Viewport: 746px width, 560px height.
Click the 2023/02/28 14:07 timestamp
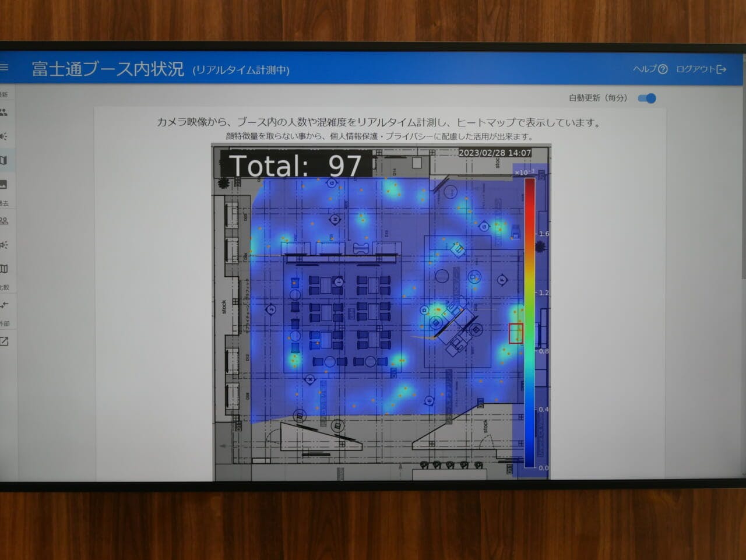point(495,153)
